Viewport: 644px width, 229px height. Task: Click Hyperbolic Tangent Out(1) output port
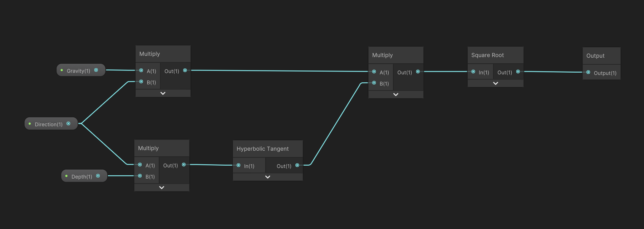(x=297, y=165)
